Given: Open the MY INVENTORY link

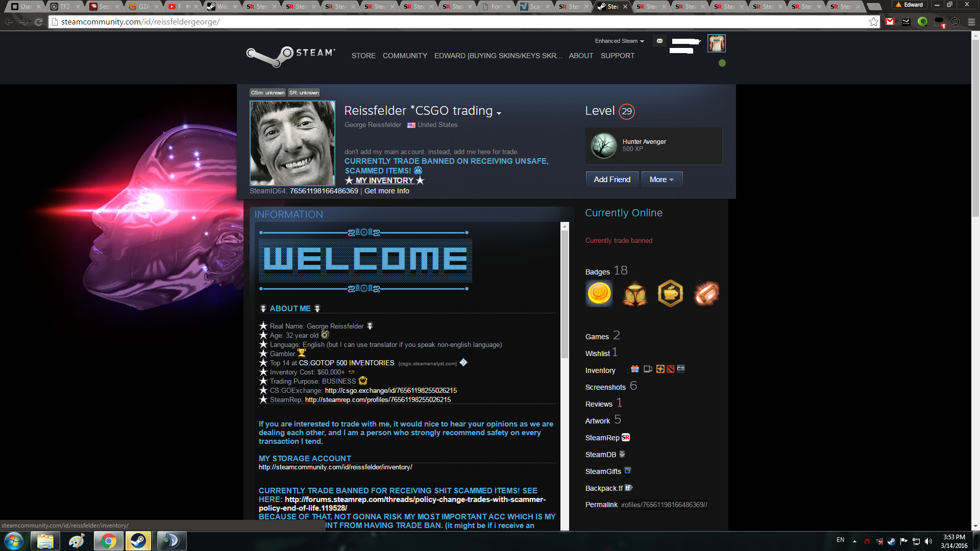Looking at the screenshot, I should click(384, 181).
